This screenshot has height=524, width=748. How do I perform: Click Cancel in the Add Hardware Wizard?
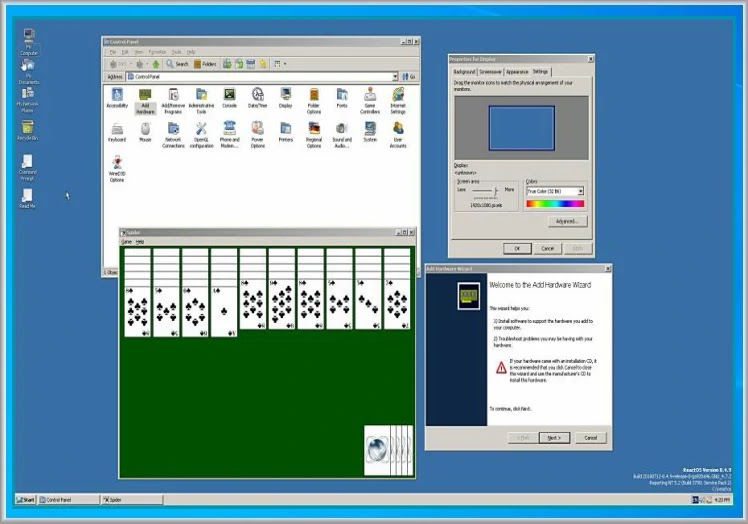591,438
